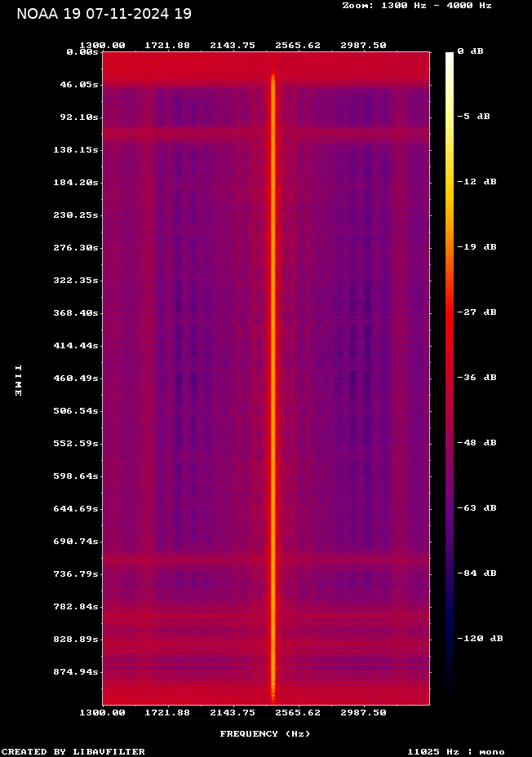The height and width of the screenshot is (757, 532).
Task: Click the -120 dB color scale label
Action: 480,638
